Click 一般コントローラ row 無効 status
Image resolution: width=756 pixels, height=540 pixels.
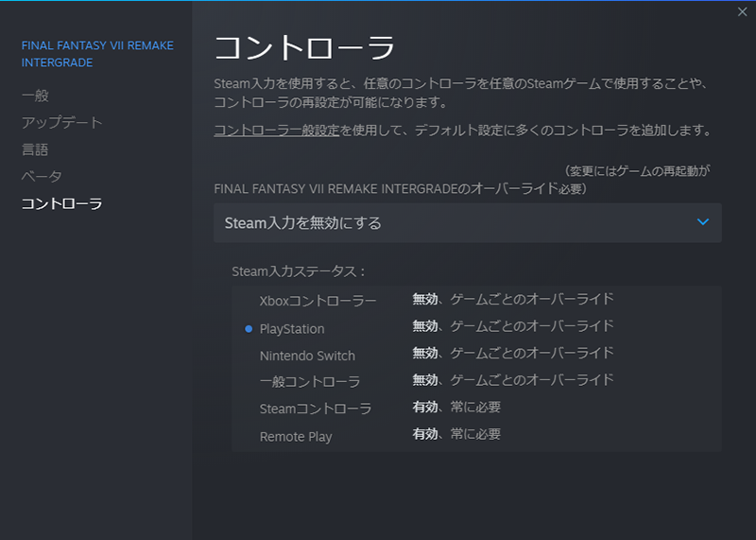click(513, 380)
